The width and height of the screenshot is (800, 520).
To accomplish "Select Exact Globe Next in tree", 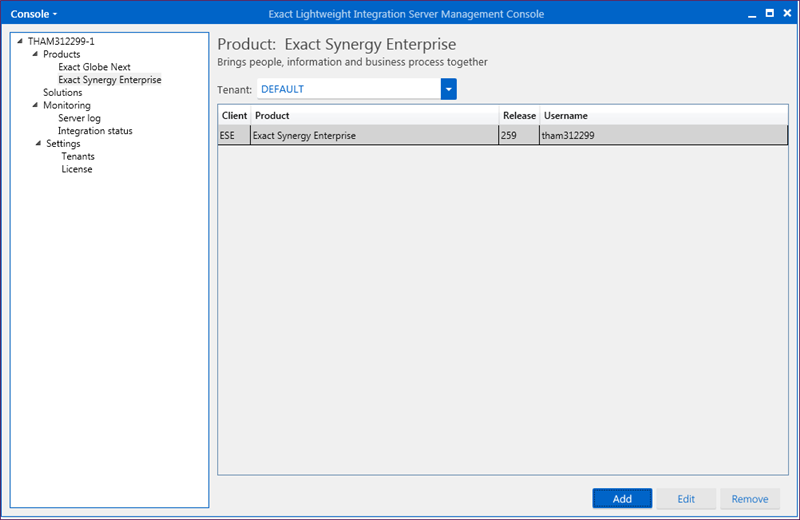I will pyautogui.click(x=94, y=67).
